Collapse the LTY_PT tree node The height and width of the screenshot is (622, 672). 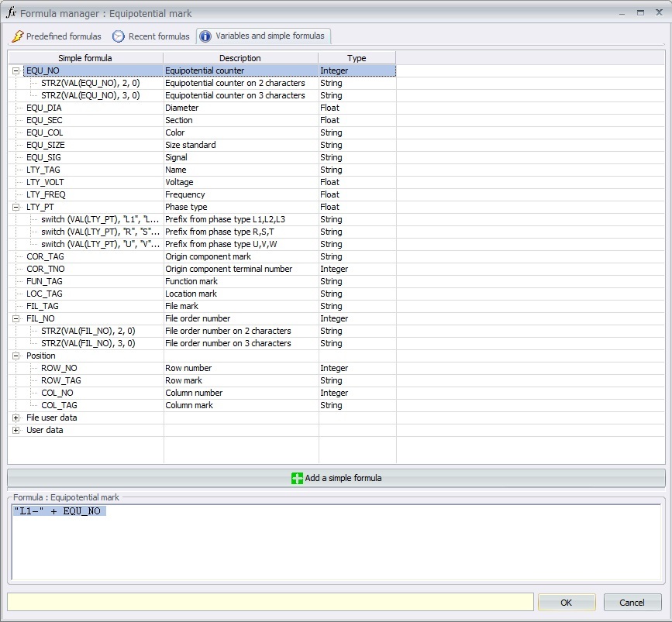tap(16, 207)
